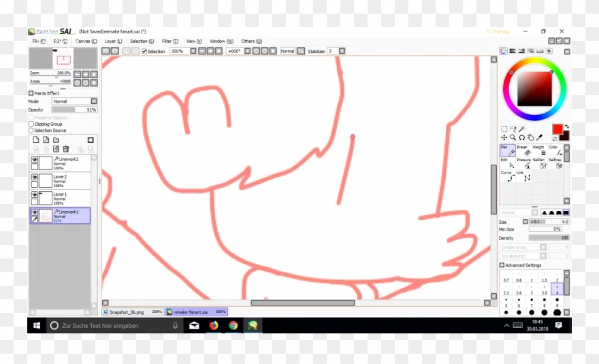Delete the selected layer with trash icon
The height and width of the screenshot is (364, 599).
[x=66, y=149]
